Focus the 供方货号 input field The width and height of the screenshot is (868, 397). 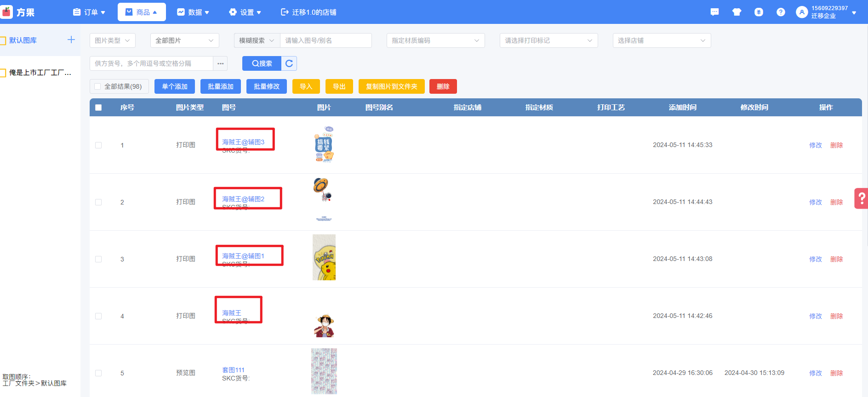coord(152,63)
